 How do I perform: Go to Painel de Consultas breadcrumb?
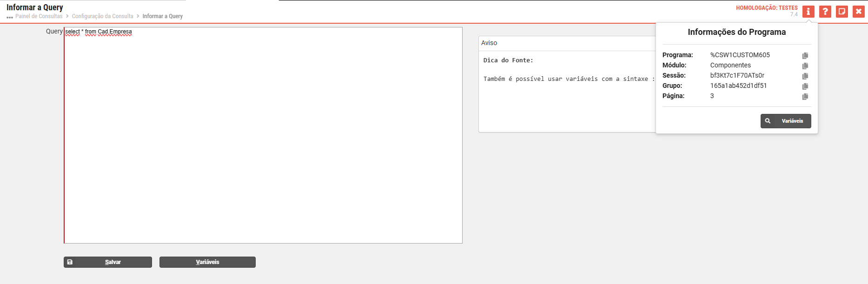(x=39, y=16)
